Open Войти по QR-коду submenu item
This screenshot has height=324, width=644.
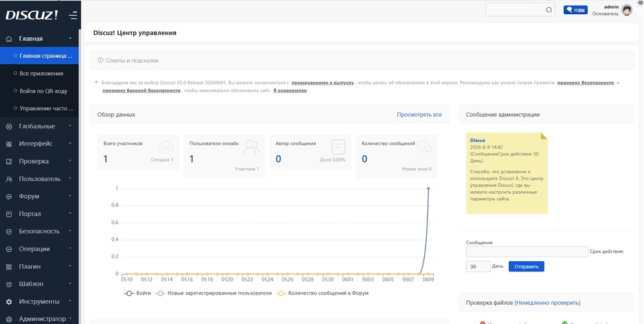point(39,91)
